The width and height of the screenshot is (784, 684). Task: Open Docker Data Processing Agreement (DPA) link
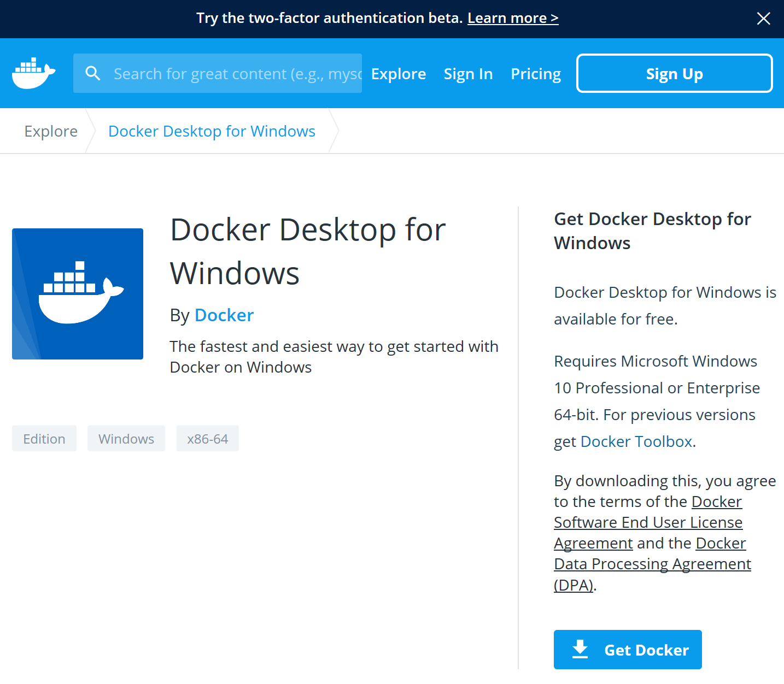click(x=653, y=564)
